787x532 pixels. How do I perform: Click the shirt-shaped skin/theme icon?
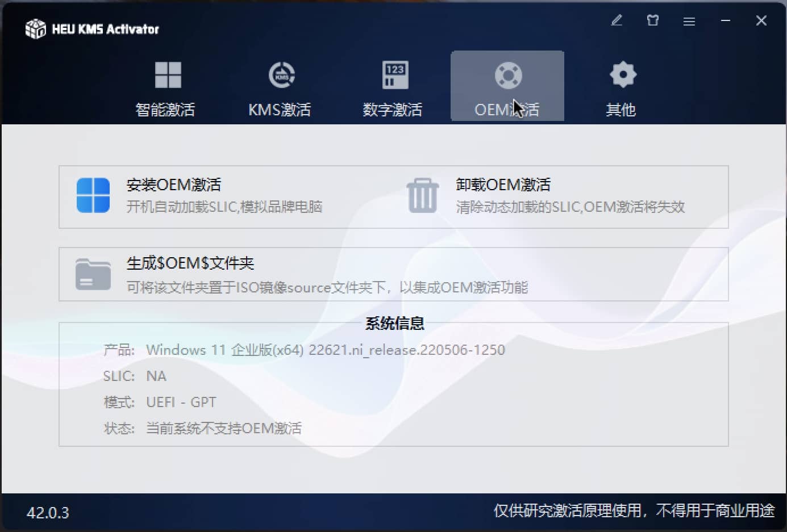pyautogui.click(x=653, y=20)
